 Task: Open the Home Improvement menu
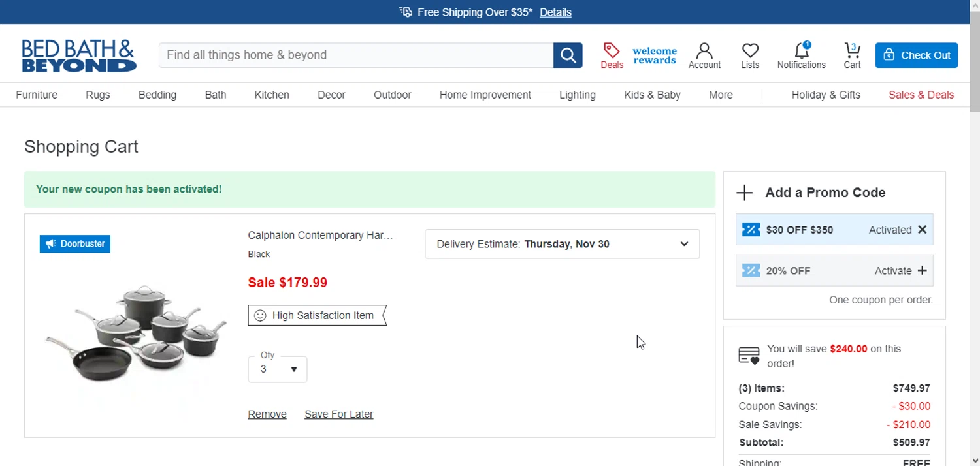coord(485,95)
